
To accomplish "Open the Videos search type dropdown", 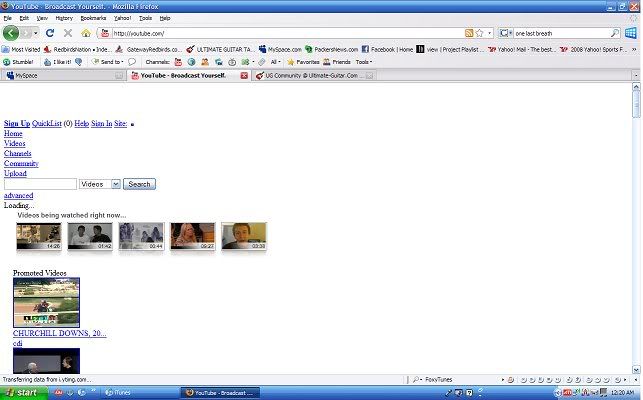I will pyautogui.click(x=100, y=184).
